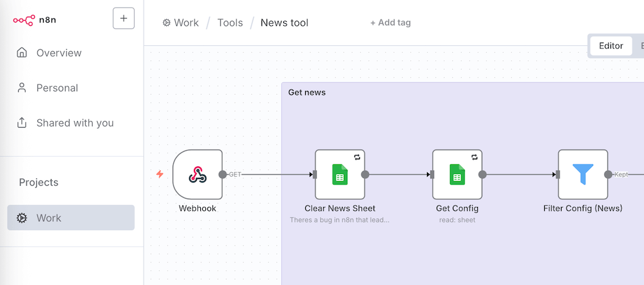Click the Clear News Sheet node

(x=339, y=175)
